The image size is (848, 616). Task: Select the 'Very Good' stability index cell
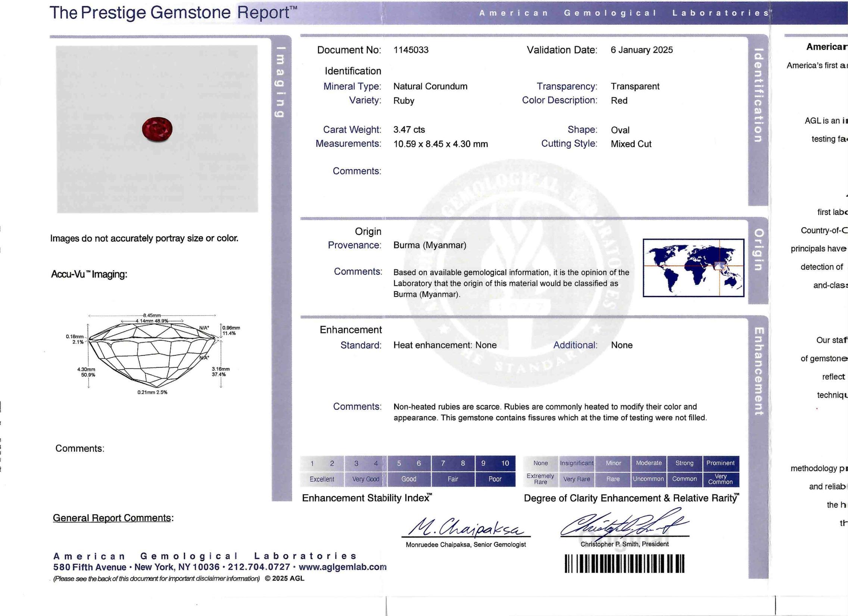coord(366,479)
